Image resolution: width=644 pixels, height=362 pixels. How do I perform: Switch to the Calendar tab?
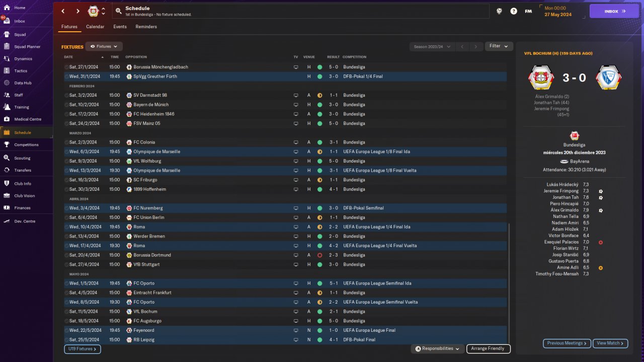[x=95, y=27]
